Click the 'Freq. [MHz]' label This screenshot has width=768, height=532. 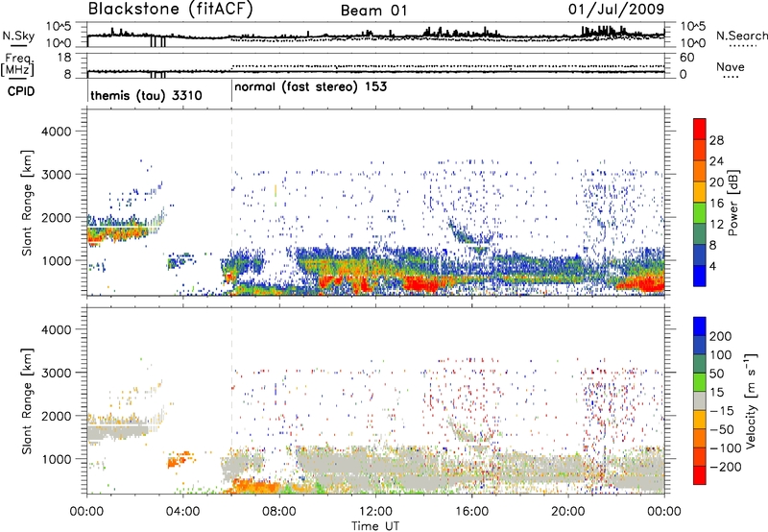[x=17, y=65]
